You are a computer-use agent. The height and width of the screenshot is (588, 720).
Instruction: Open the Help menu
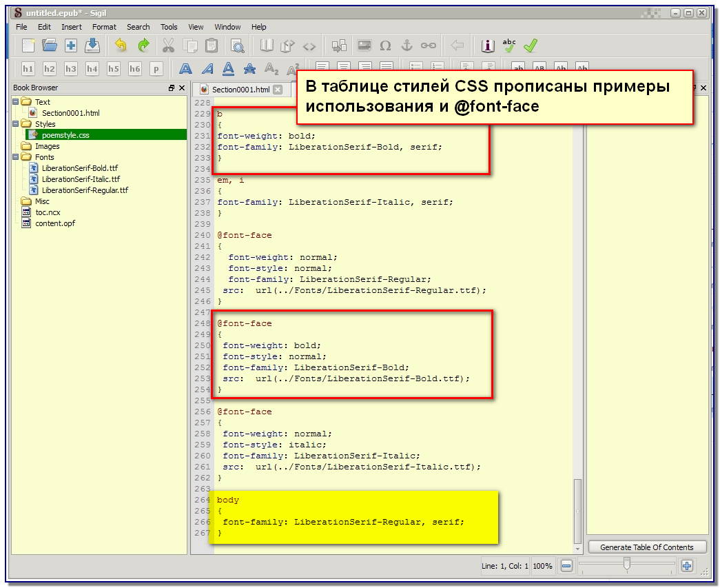click(x=258, y=27)
